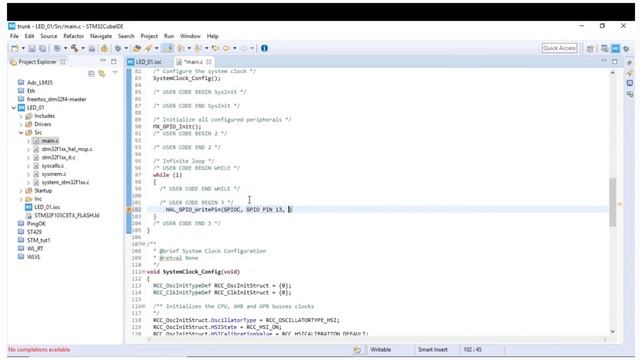Minimize the Project Explorer panel
The height and width of the screenshot is (360, 640).
(x=103, y=61)
